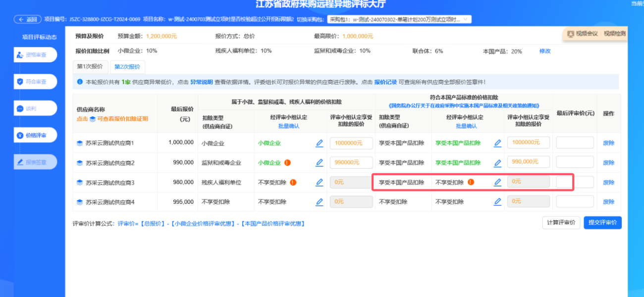This screenshot has width=644, height=297.
Task: Click edit pencil for 供应商4 本国产品 deduction
Action: click(497, 202)
